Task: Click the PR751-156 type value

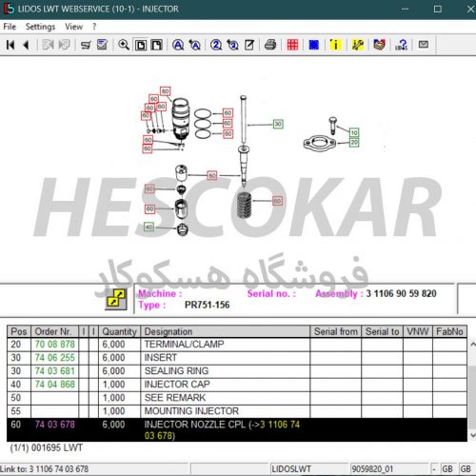Action: (x=207, y=305)
